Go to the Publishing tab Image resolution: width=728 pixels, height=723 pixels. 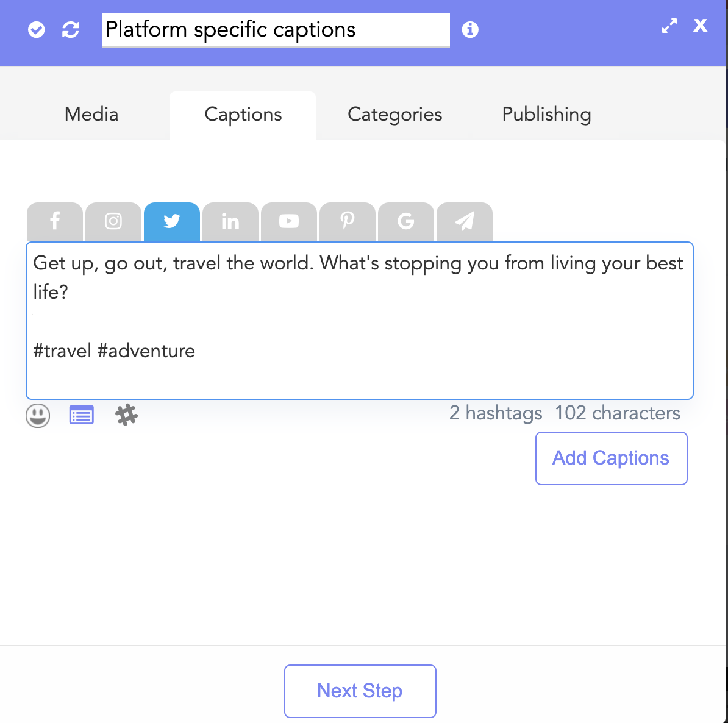546,115
